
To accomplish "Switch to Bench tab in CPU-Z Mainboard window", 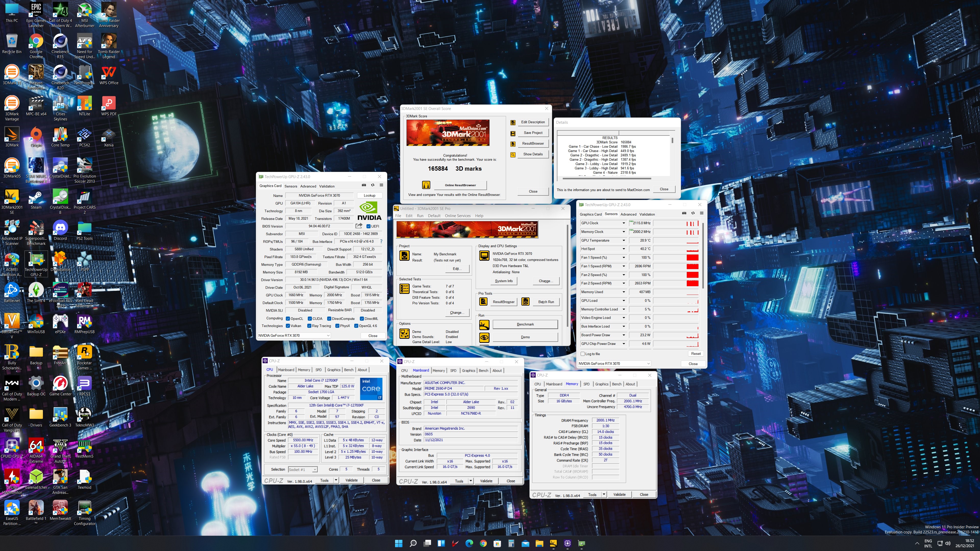I will [483, 371].
